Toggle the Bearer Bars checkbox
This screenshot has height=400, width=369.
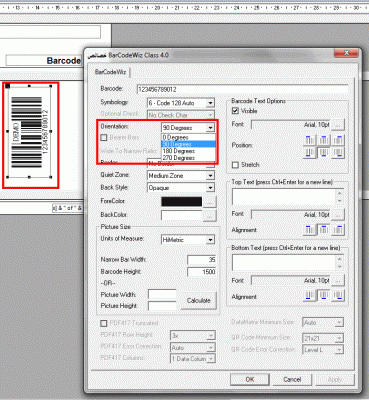click(104, 137)
